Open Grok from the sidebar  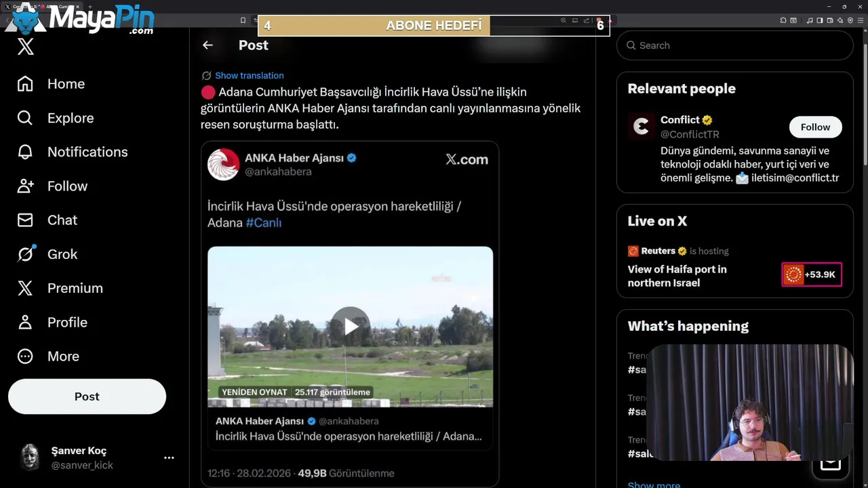tap(47, 254)
